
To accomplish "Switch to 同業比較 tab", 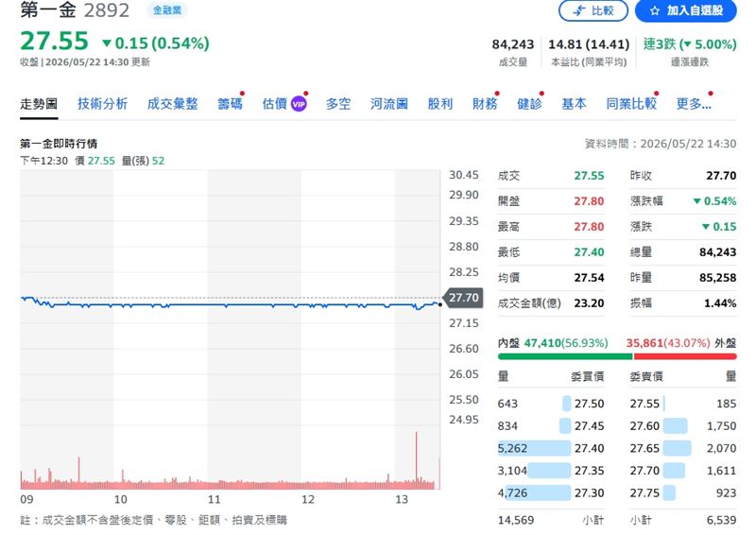I will coord(631,104).
